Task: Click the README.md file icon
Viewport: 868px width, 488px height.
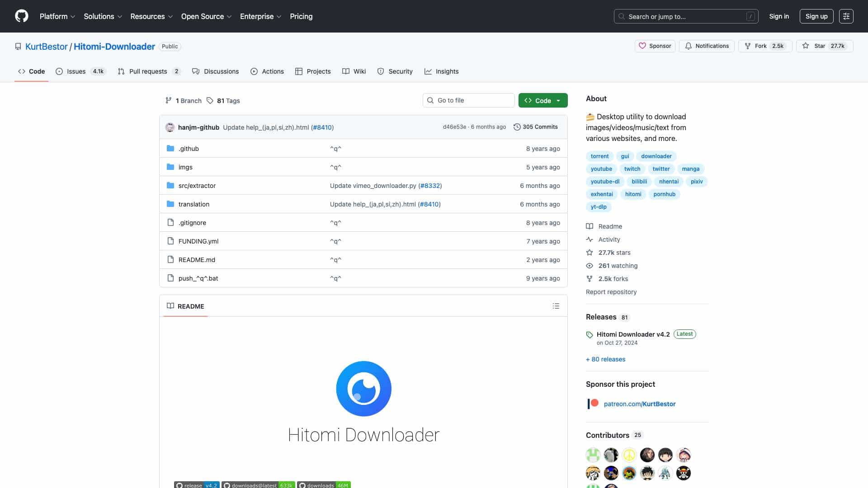Action: click(x=170, y=259)
